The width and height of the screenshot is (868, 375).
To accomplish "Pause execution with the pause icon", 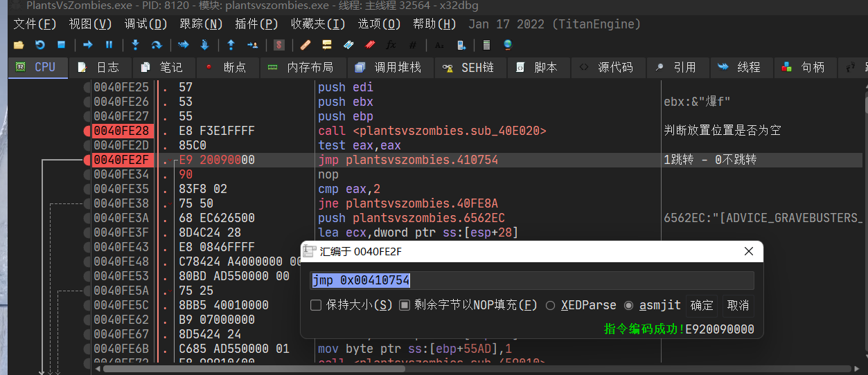I will click(x=109, y=45).
